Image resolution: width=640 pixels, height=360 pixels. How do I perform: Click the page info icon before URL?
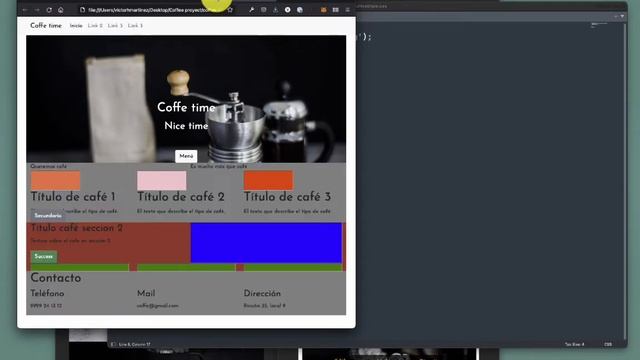point(82,10)
